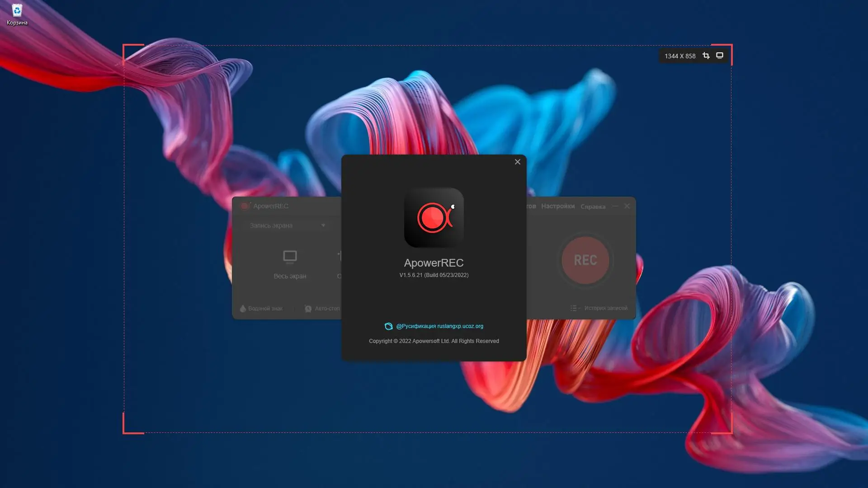Click the Водяной знак droplet icon
Screen dimensions: 868x488
[x=243, y=309]
